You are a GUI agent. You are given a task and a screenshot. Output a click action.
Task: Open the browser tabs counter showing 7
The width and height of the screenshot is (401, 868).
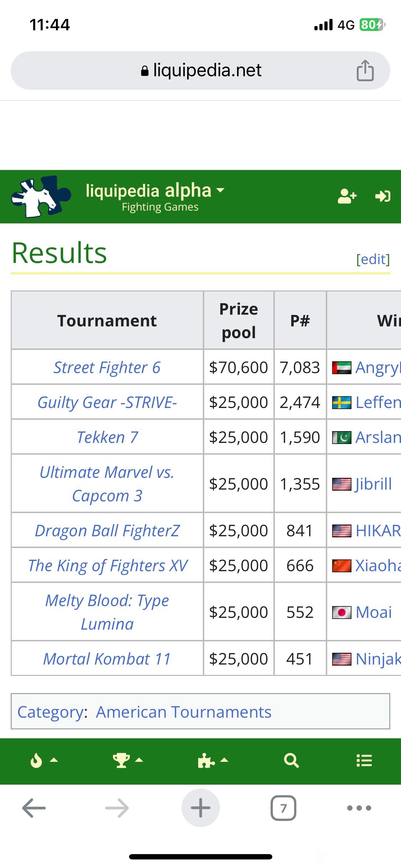pyautogui.click(x=283, y=808)
